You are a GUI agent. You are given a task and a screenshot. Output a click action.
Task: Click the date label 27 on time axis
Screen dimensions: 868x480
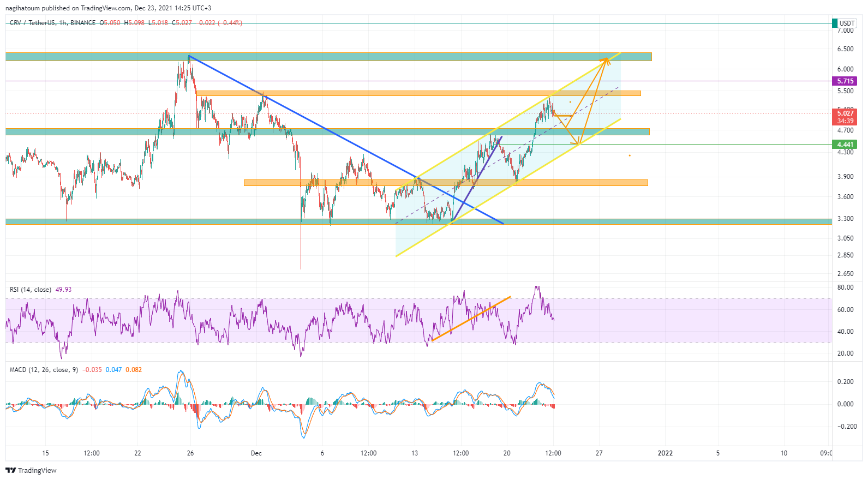[x=599, y=453]
